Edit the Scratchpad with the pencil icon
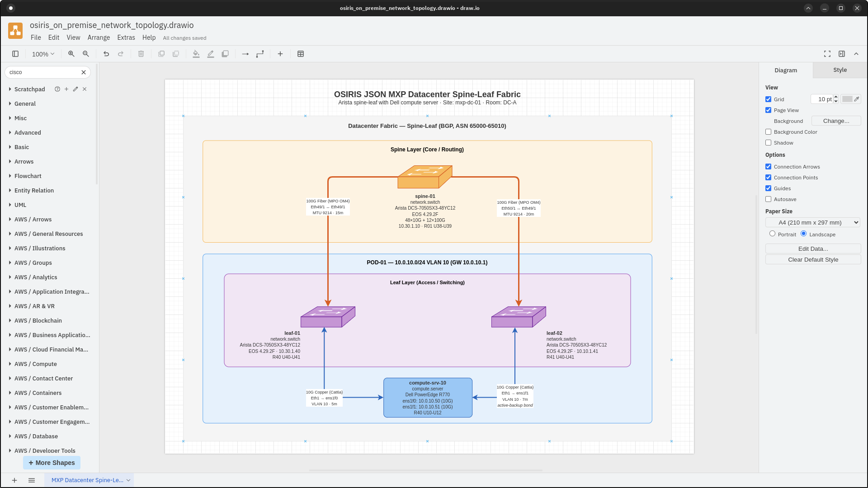 75,89
